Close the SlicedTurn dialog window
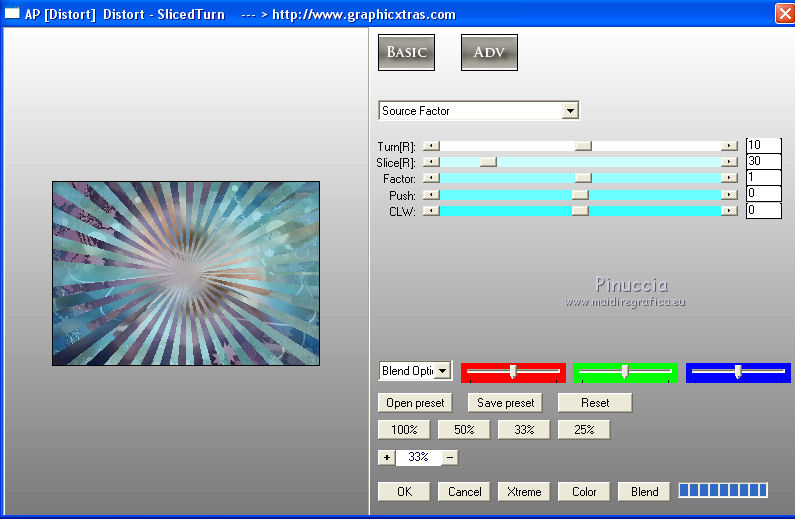 point(784,14)
